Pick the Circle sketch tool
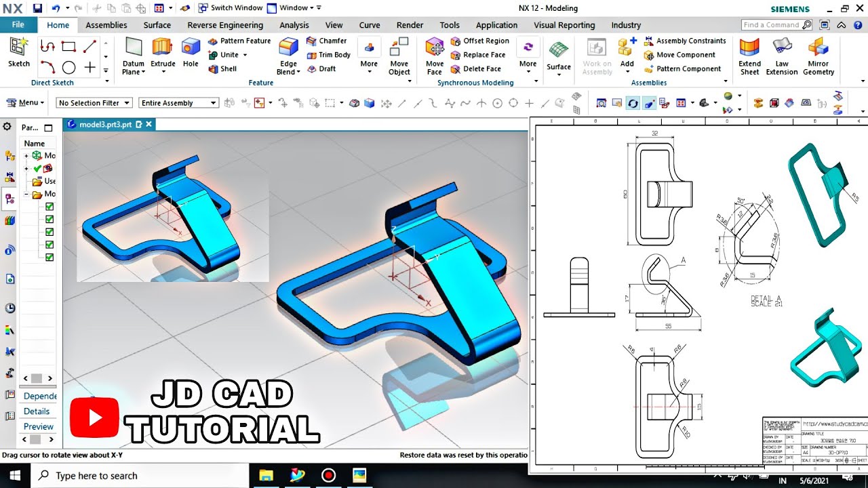The width and height of the screenshot is (868, 488). (68, 67)
